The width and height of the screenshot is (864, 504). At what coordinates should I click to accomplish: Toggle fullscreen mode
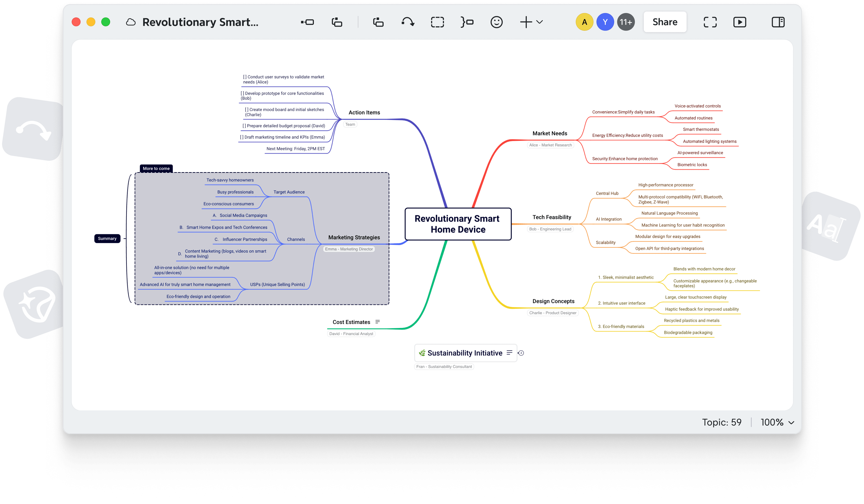pos(710,22)
